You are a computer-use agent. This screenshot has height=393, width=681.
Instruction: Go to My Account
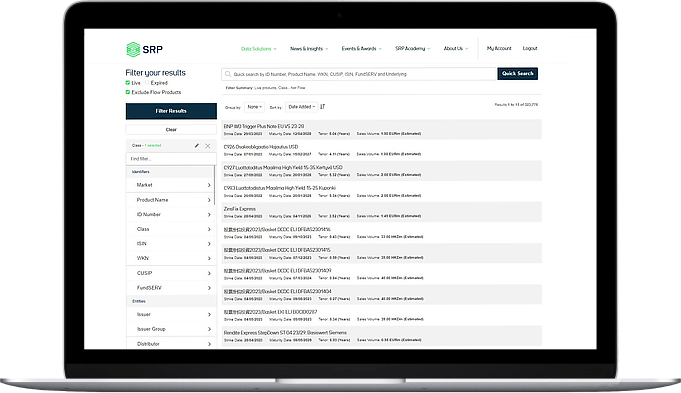(x=499, y=49)
